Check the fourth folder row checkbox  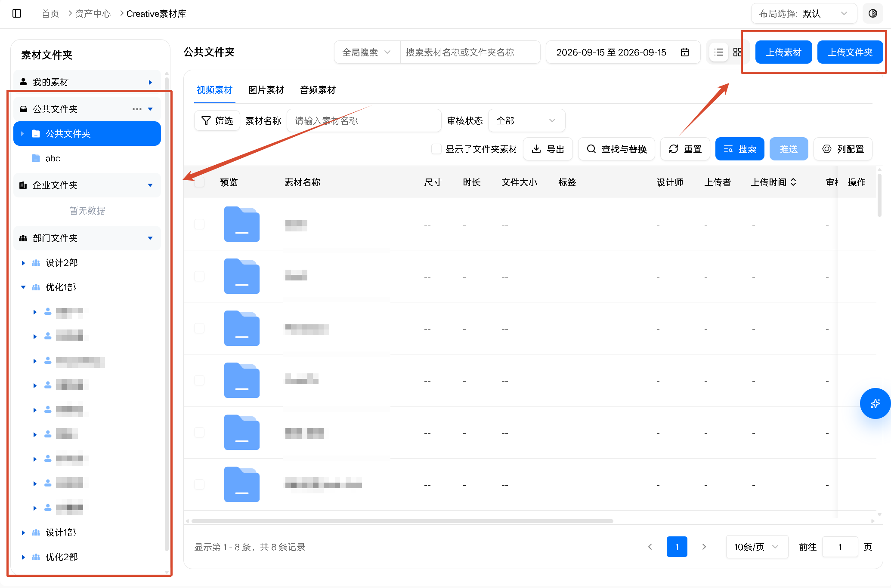pos(199,380)
